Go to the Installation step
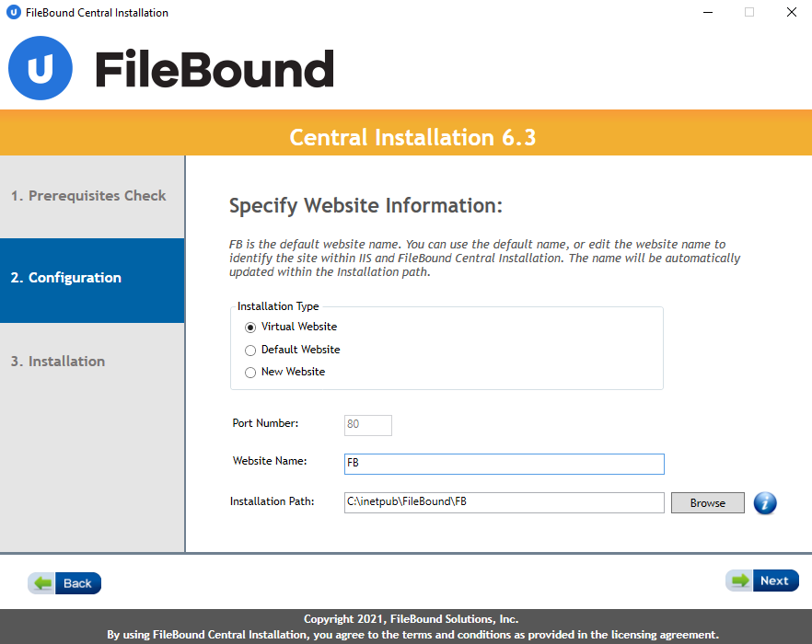The width and height of the screenshot is (812, 644). pyautogui.click(x=58, y=362)
